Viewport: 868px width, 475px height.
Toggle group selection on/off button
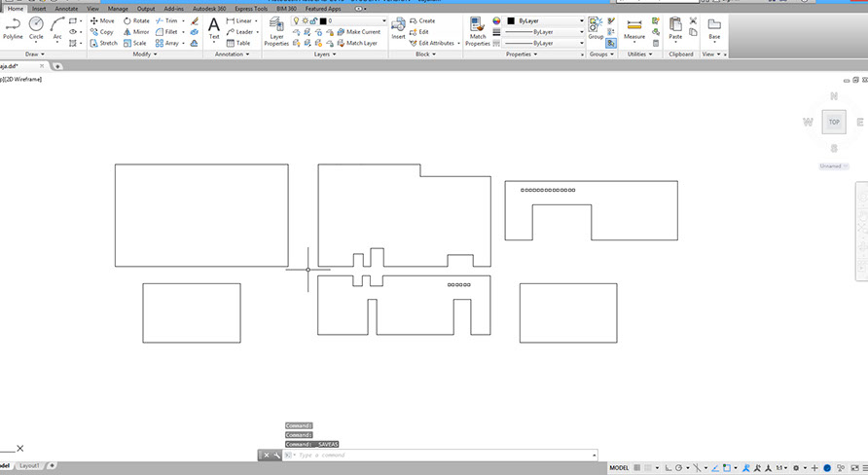611,43
